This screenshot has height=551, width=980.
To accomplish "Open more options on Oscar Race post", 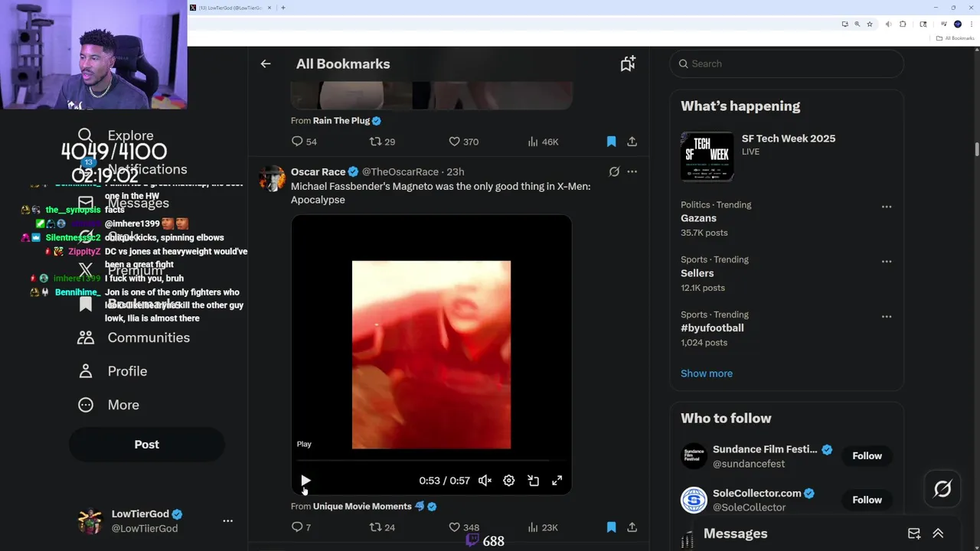I will pyautogui.click(x=632, y=171).
